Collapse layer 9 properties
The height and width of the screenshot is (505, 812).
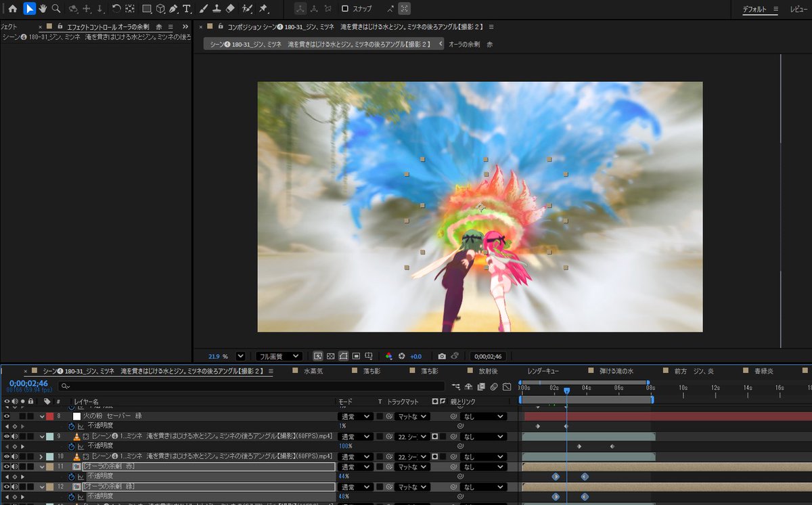[x=42, y=437]
